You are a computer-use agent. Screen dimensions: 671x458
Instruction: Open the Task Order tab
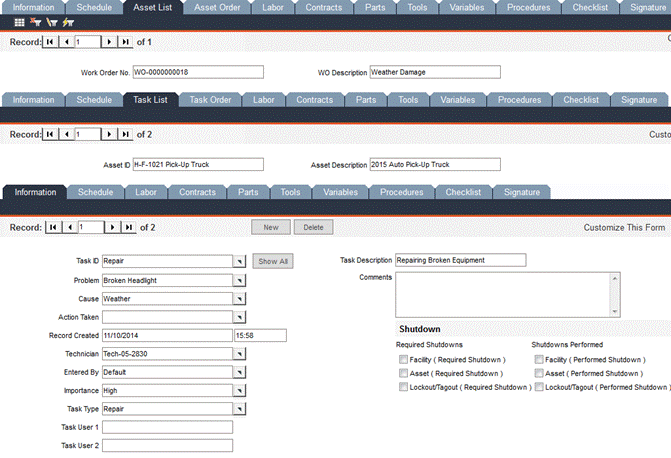coord(210,100)
